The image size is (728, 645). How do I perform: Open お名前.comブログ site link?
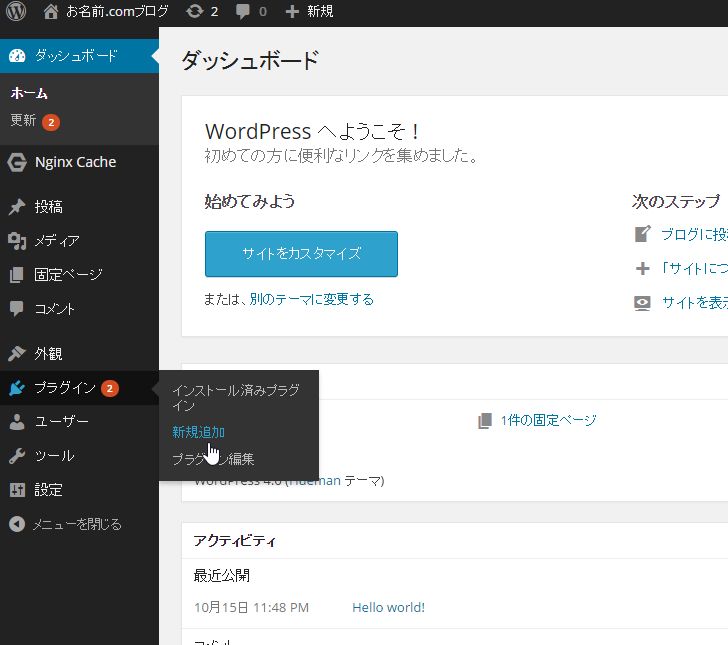[117, 11]
